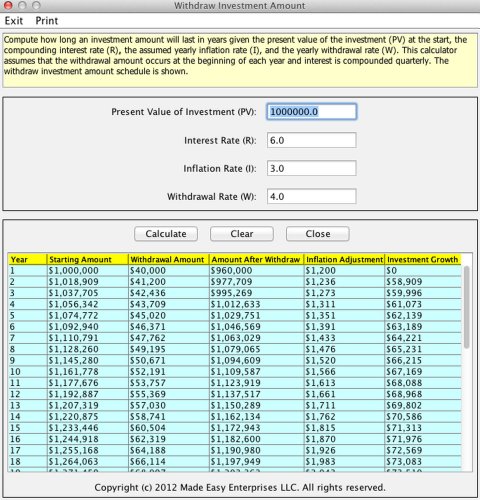Select the $1,094,609 amount after withdraw cell
The width and height of the screenshot is (480, 500).
pos(257,360)
